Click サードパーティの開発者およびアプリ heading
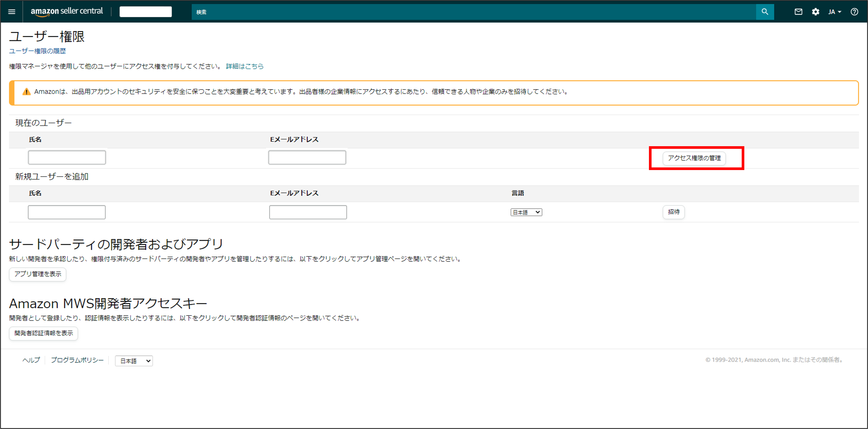Viewport: 868px width, 429px height. coord(116,244)
